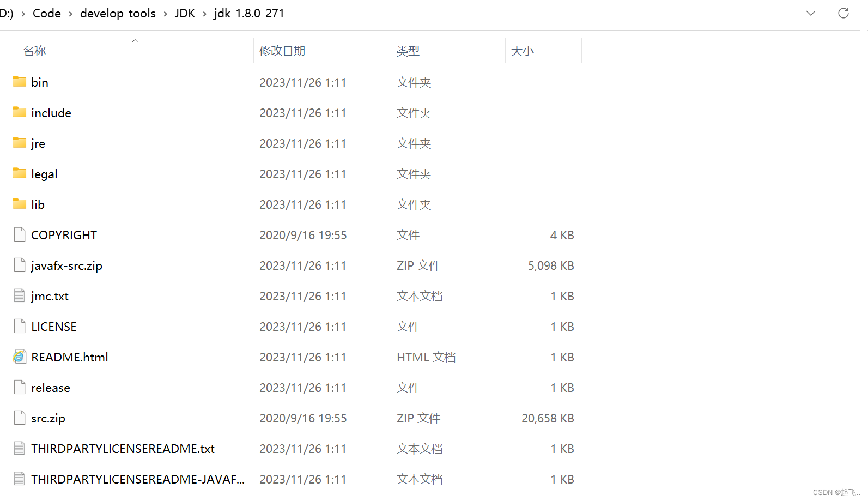Expand the chevron after D:) in breadcrumb
Screen dimensions: 868x501
pos(23,14)
